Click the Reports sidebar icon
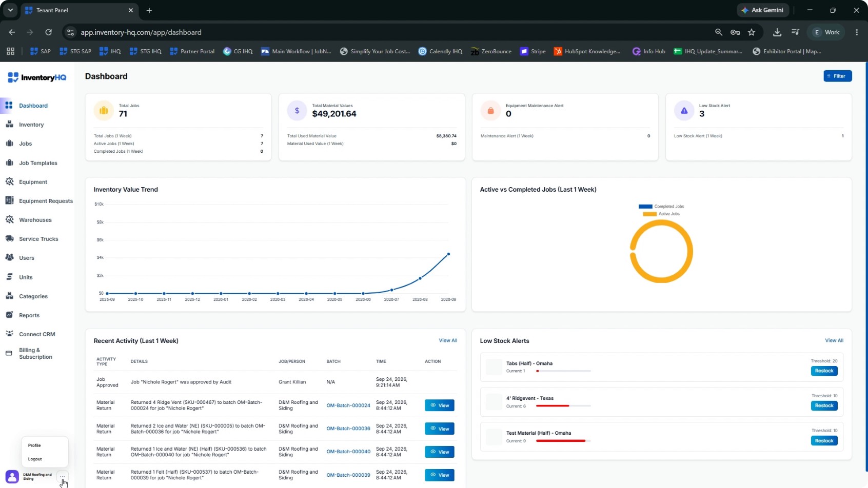 click(x=9, y=315)
